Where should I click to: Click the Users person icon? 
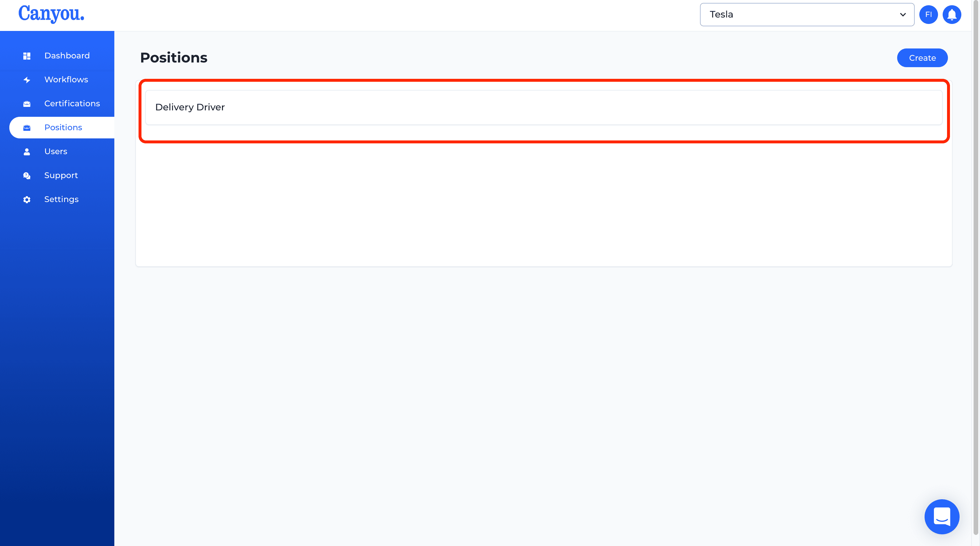pos(27,152)
